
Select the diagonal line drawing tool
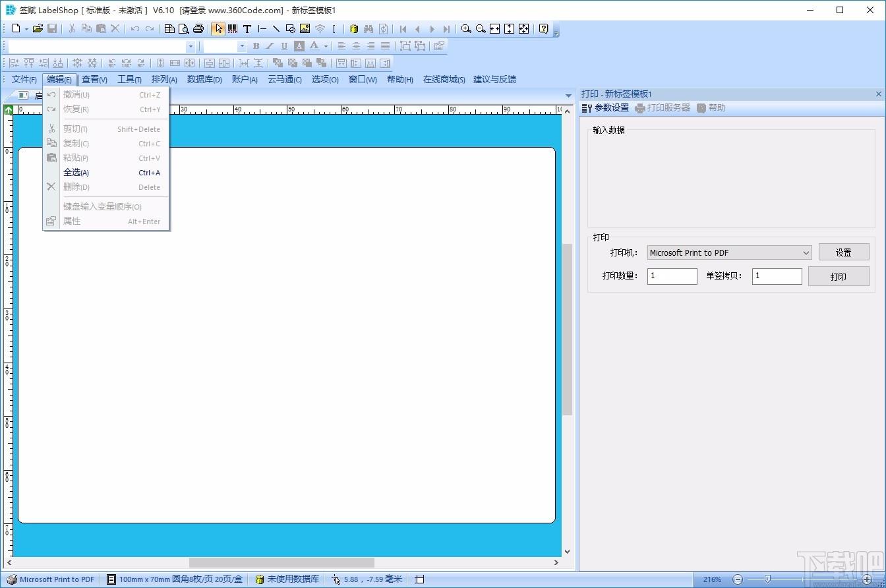coord(276,28)
